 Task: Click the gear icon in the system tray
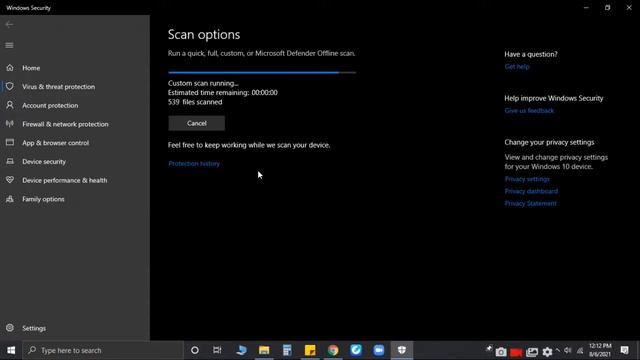pos(547,352)
